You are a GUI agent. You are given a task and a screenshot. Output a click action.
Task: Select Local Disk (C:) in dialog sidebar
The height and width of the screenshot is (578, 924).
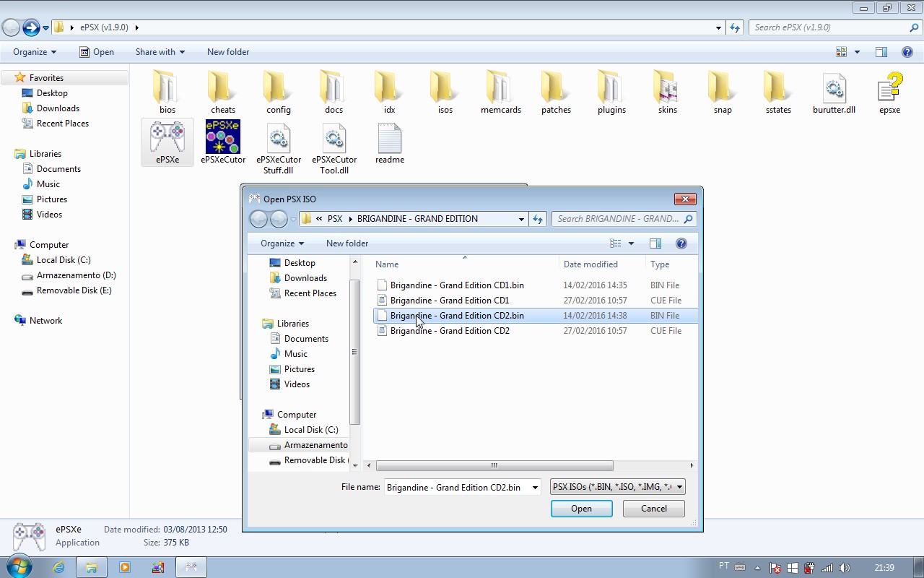(310, 430)
